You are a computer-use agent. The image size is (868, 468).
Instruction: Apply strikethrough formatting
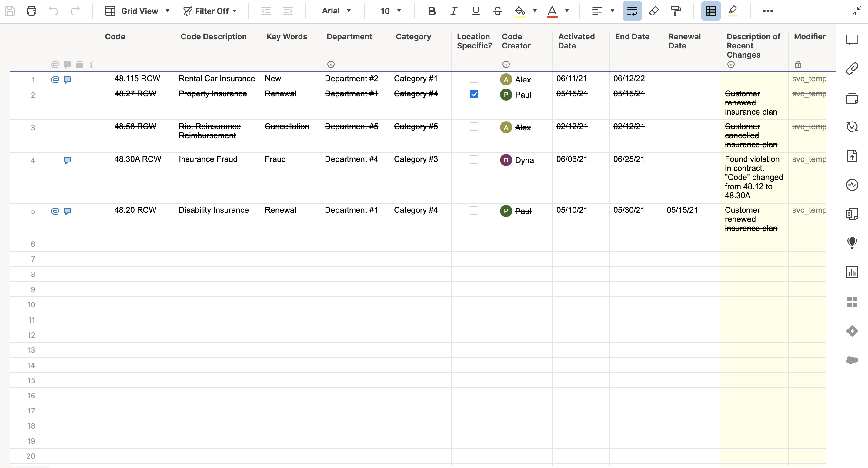497,11
